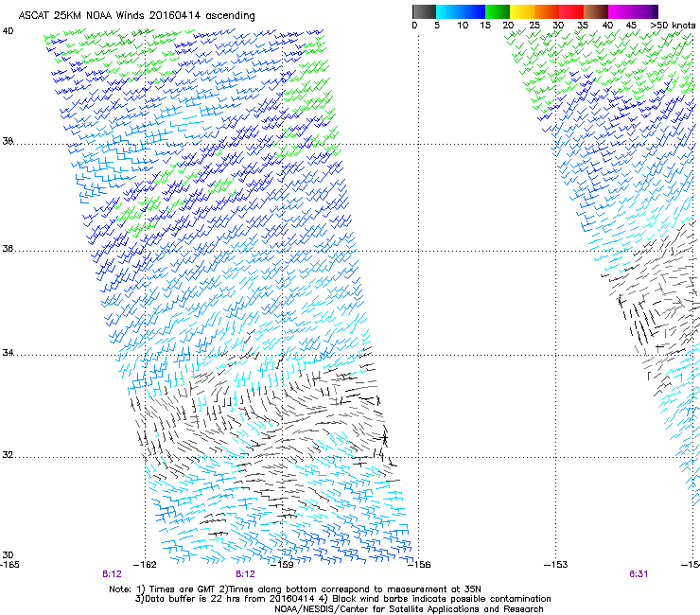The image size is (700, 615).
Task: Click the legend scale label '10'
Action: coord(463,26)
